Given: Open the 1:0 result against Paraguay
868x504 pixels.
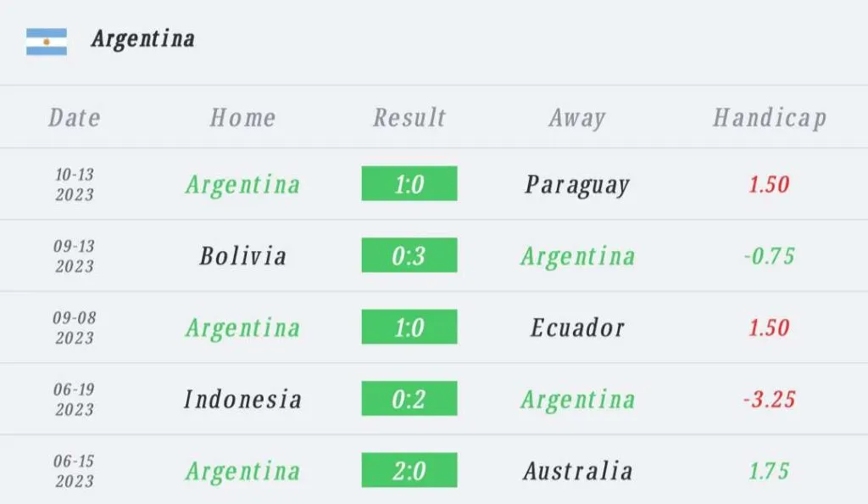Looking at the screenshot, I should tap(409, 184).
